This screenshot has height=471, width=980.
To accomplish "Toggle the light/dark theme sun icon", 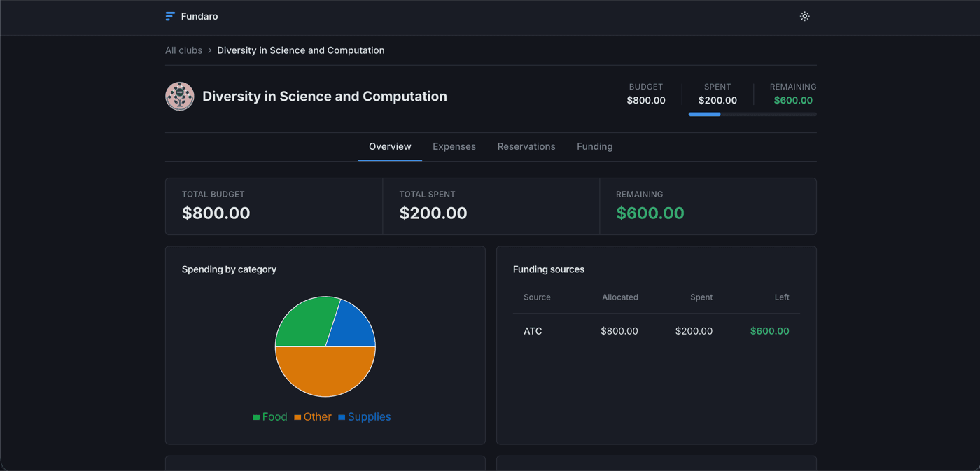I will click(x=805, y=16).
